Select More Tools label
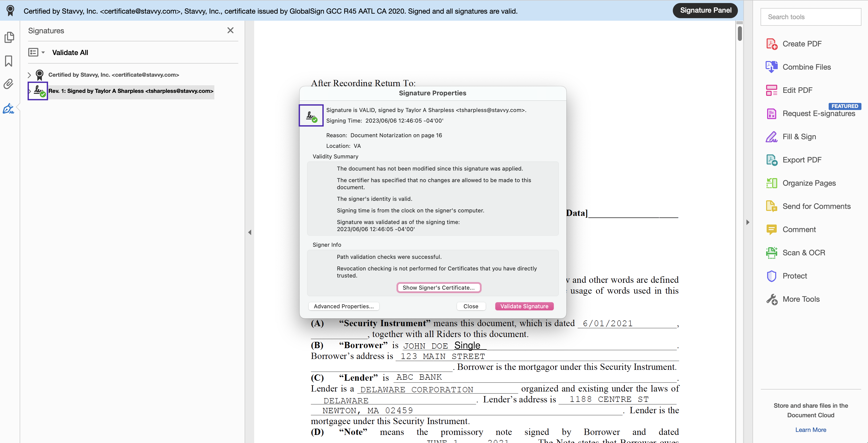Image resolution: width=868 pixels, height=443 pixels. (801, 299)
